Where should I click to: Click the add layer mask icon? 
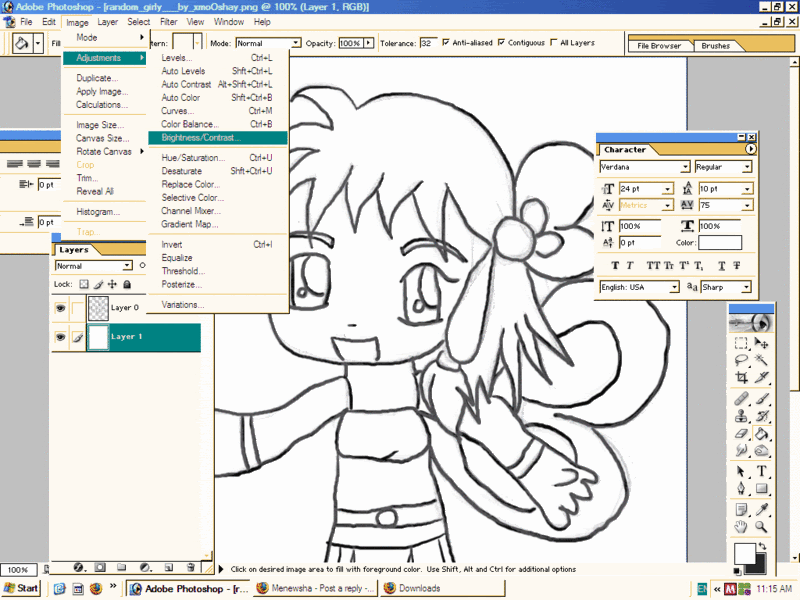pyautogui.click(x=100, y=567)
